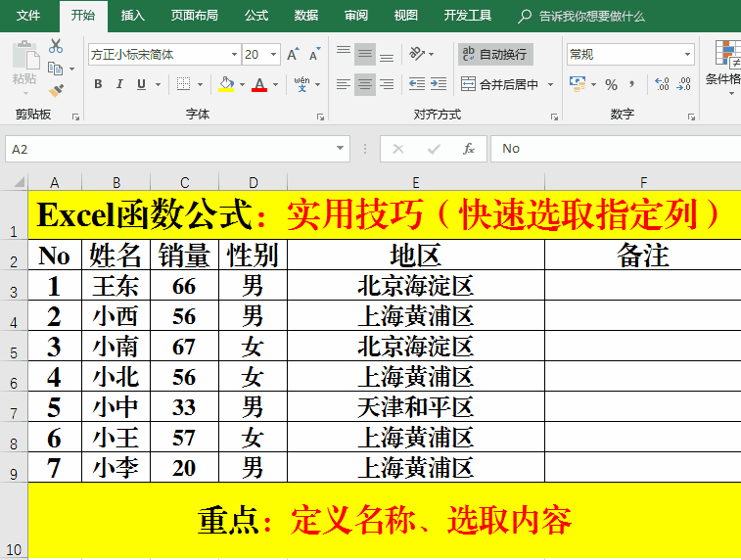Viewport: 741px width, 560px height.
Task: Open the 常规 number format dropdown
Action: coord(688,55)
